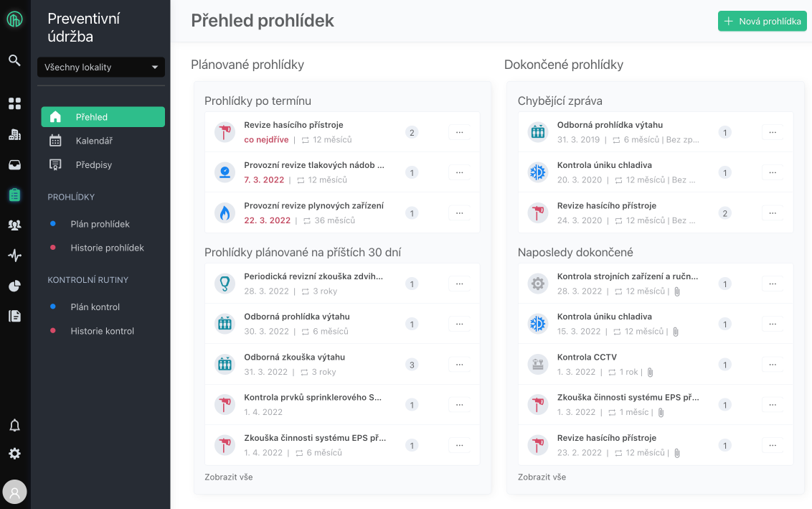This screenshot has width=812, height=509.
Task: Open the inbox tray icon
Action: pos(14,164)
